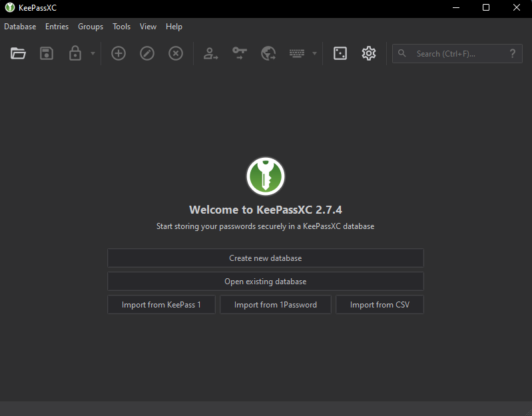This screenshot has height=416, width=532.
Task: Maximize the KeePassXC window
Action: point(486,7)
